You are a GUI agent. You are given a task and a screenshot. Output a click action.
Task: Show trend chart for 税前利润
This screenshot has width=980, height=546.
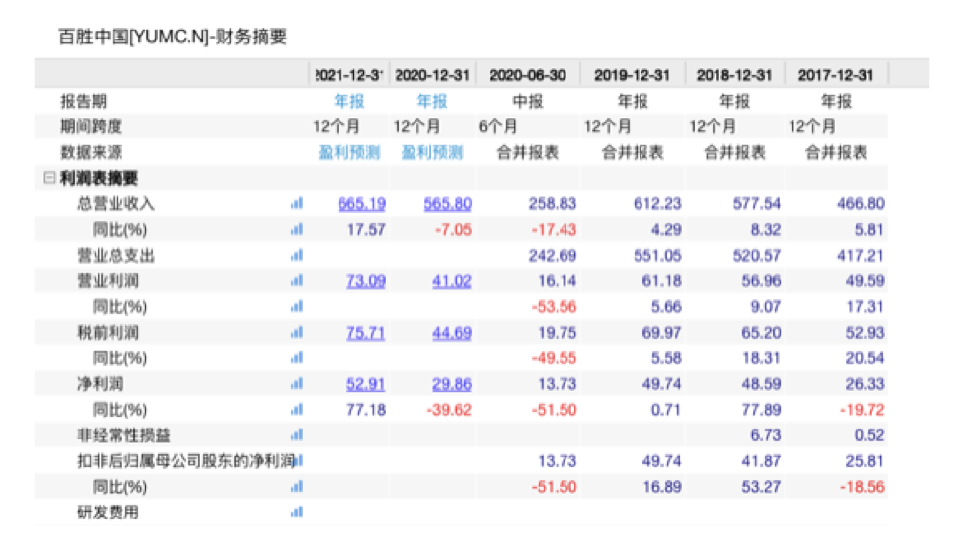coord(296,333)
